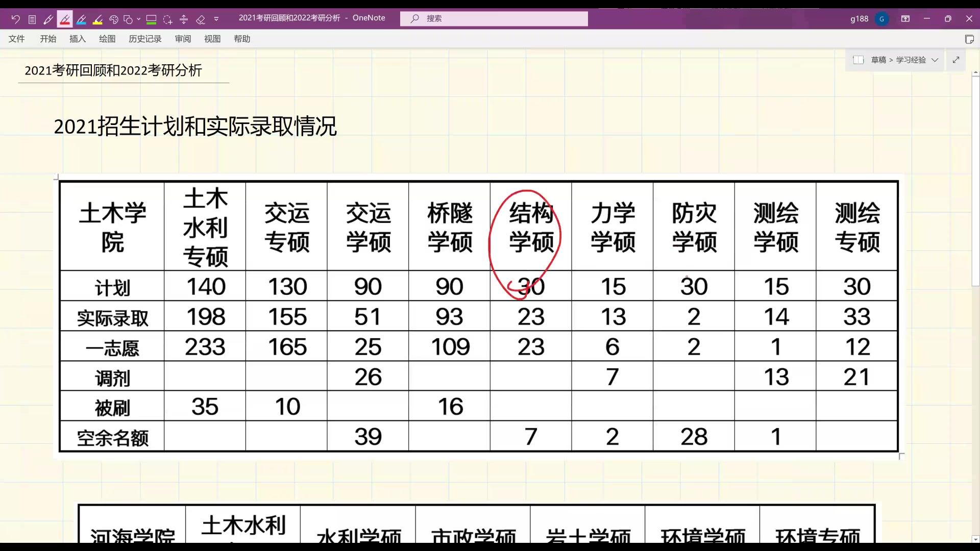Click the page title 2021考研回顾和2022考研分析
The image size is (980, 551).
[x=113, y=70]
